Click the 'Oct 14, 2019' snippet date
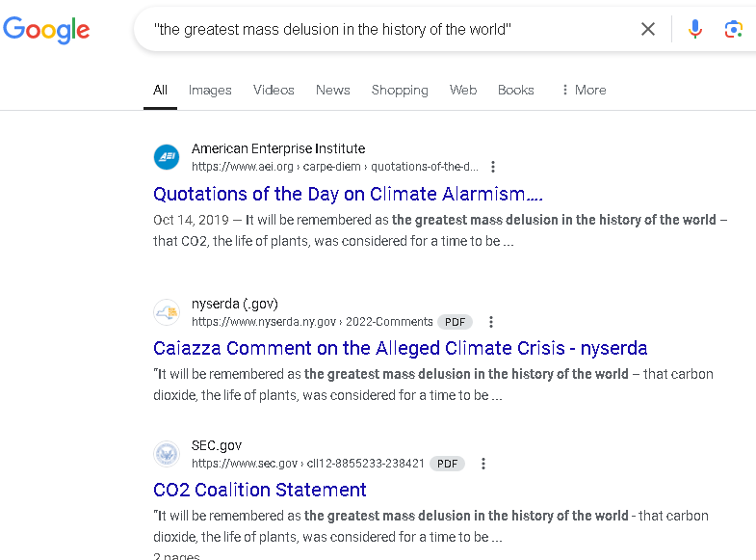Screen dimensions: 756x560 [191, 220]
